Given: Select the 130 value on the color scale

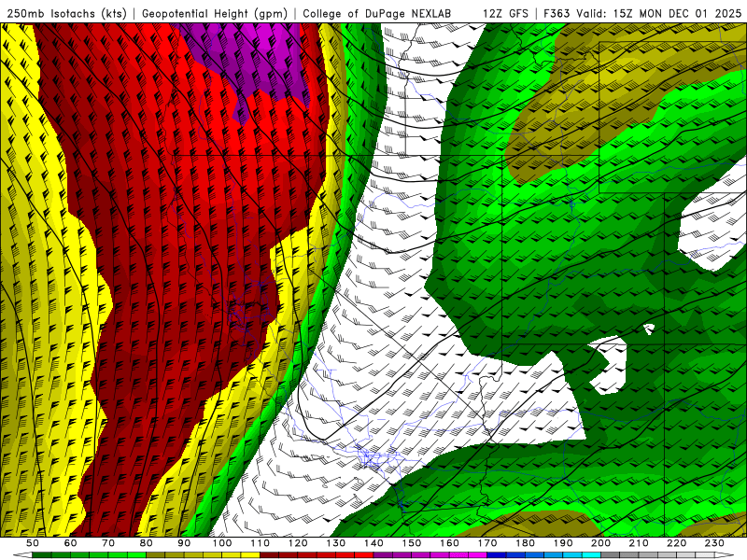Looking at the screenshot, I should 336,543.
